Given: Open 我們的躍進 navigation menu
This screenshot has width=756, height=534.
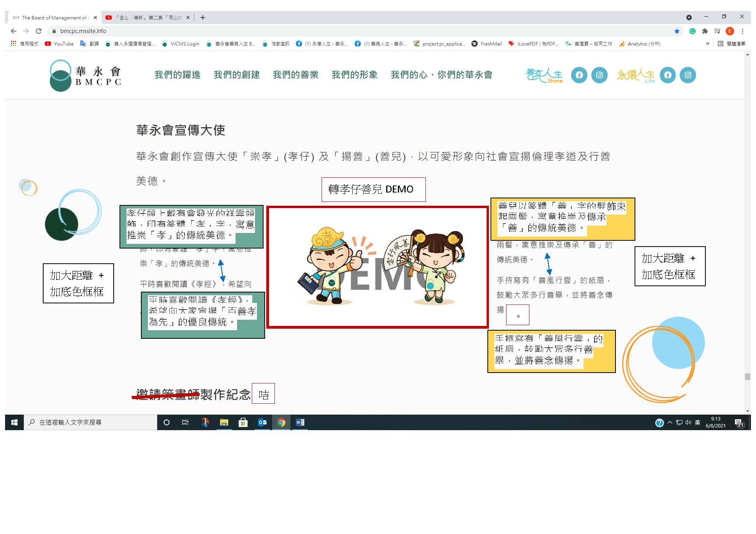Looking at the screenshot, I should (x=178, y=75).
